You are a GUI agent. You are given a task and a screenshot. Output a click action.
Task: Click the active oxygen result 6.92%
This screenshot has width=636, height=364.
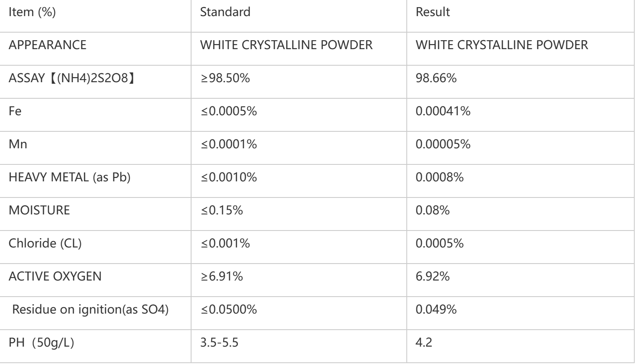tap(432, 276)
